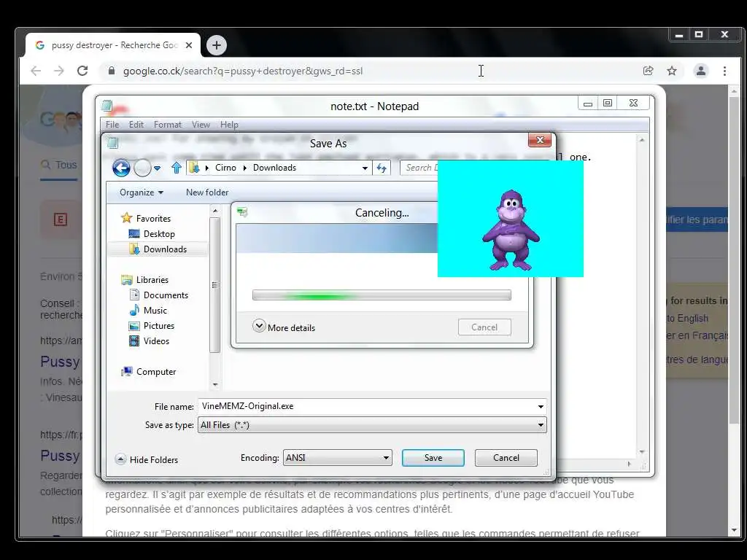This screenshot has width=747, height=560.
Task: Click the Chrome forward arrow
Action: pos(58,71)
